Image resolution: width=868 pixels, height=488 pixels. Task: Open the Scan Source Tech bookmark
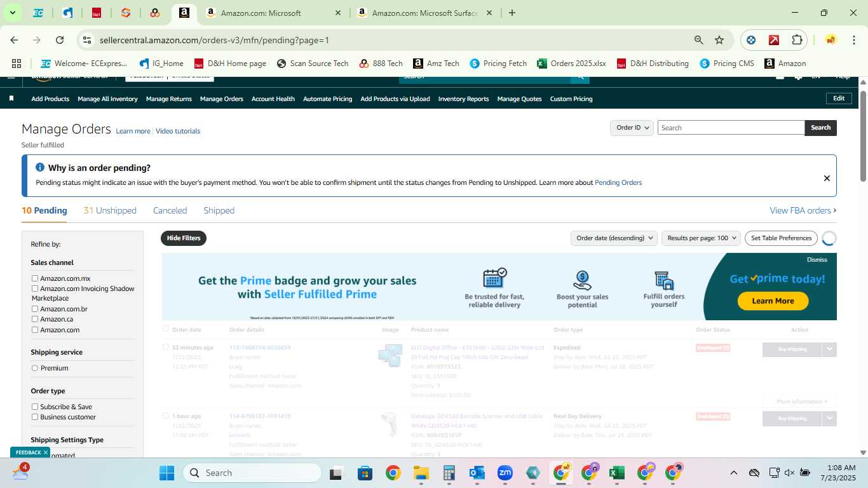pos(313,64)
